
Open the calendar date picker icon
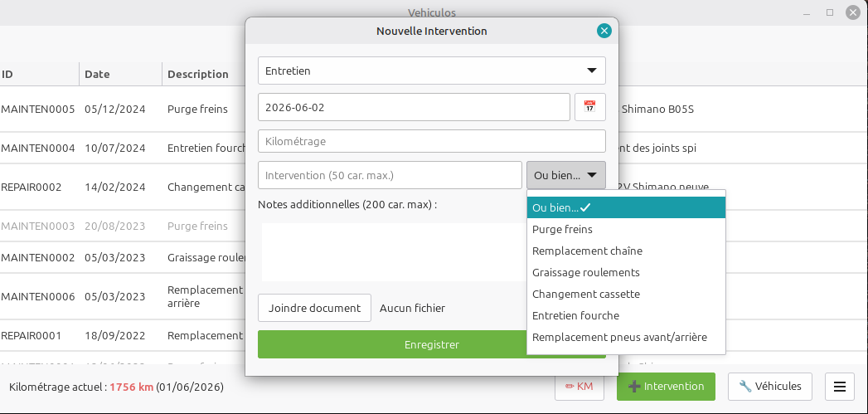[590, 107]
